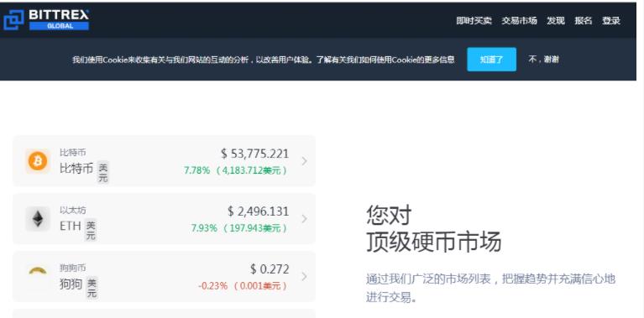The width and height of the screenshot is (644, 318).
Task: Click the 美元 tag beside 比特币
Action: click(x=103, y=172)
